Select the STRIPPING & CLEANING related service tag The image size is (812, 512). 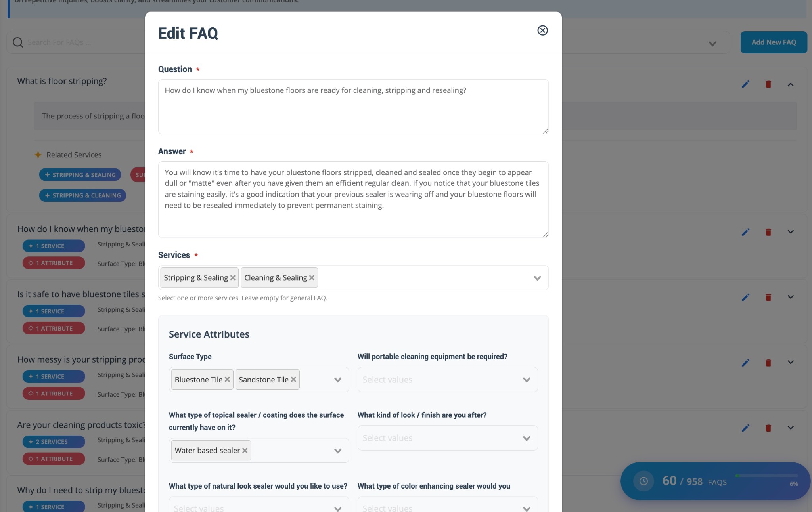click(82, 195)
